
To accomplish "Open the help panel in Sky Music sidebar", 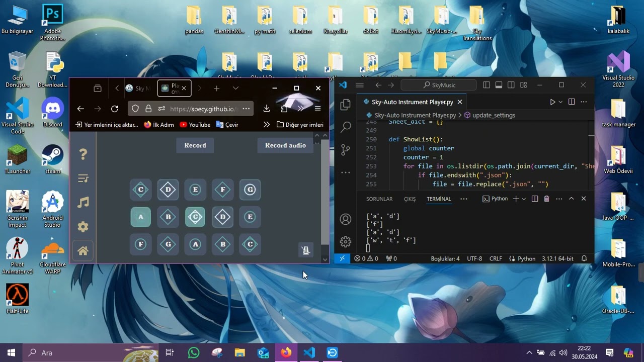I will [83, 154].
